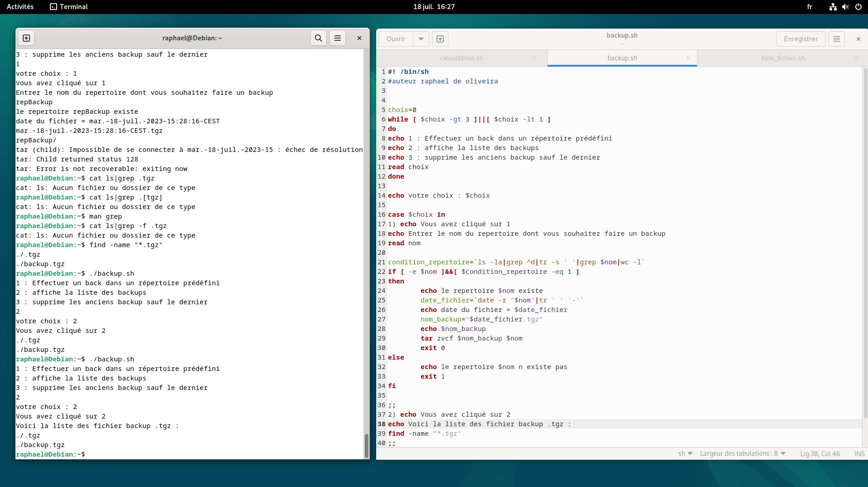
Task: Create a new document in editor
Action: [440, 39]
